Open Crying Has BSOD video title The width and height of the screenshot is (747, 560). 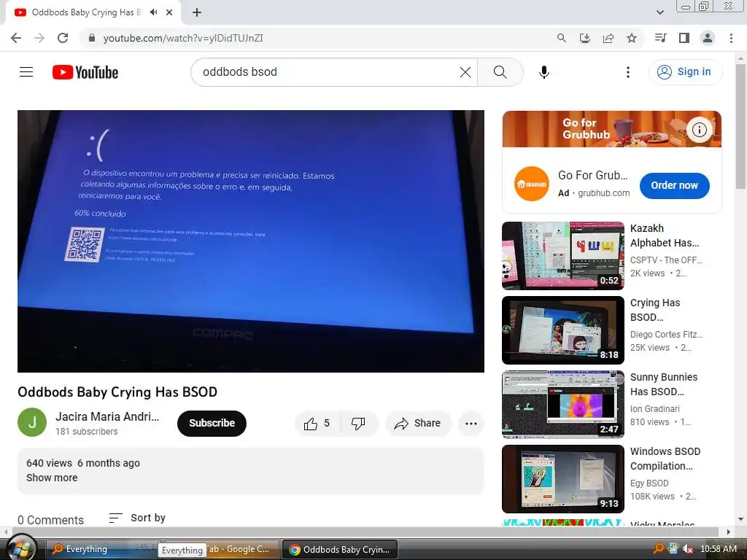click(x=655, y=310)
